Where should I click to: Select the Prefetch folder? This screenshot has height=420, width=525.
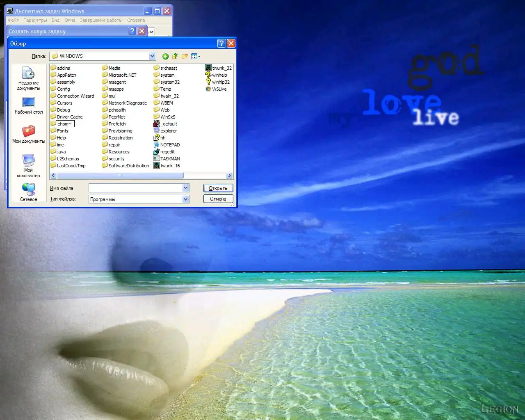point(114,124)
